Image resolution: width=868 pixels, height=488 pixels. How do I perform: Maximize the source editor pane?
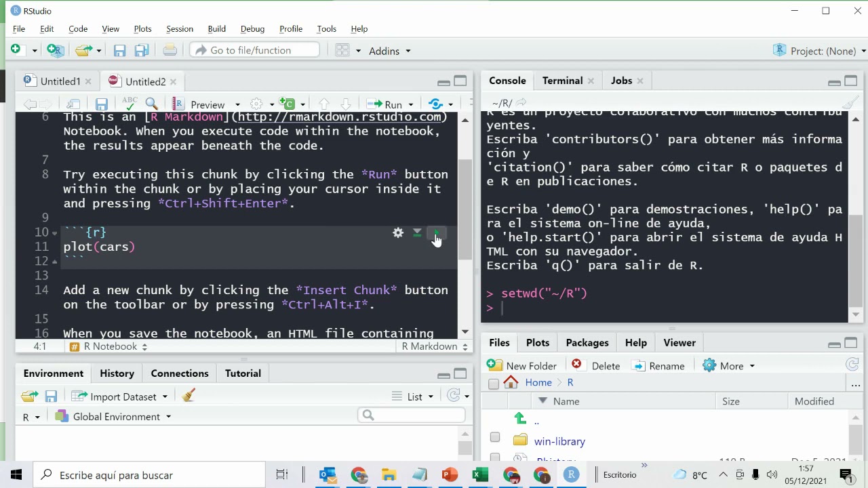[x=460, y=81]
